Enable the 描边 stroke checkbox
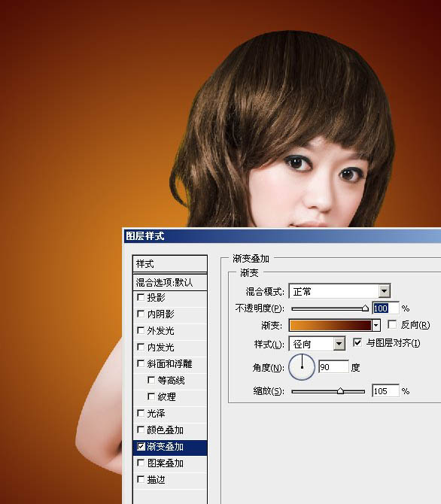The height and width of the screenshot is (504, 441). point(141,480)
